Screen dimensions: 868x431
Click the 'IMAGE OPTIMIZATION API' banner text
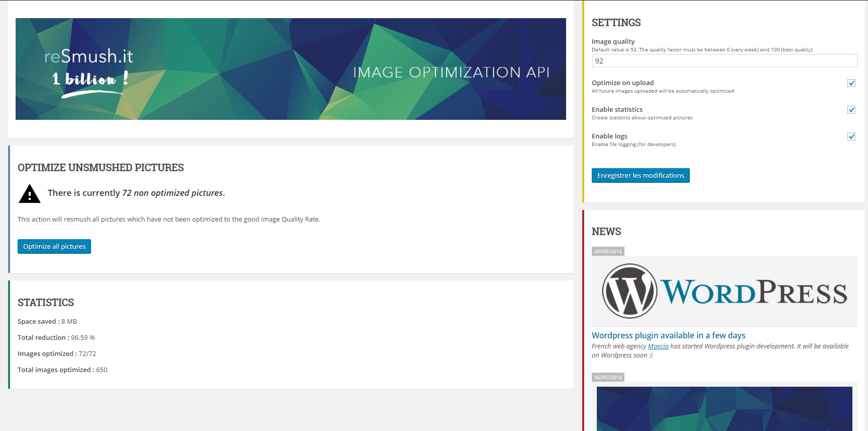click(451, 73)
